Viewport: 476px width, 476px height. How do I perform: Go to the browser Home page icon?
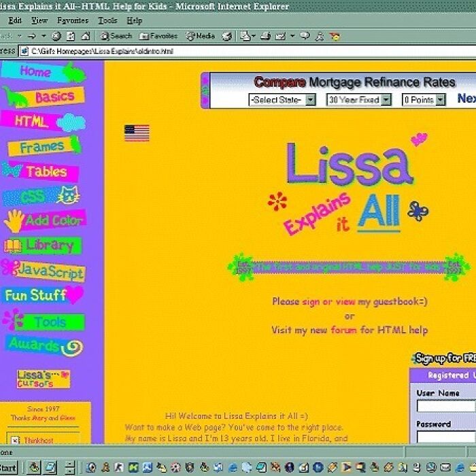click(x=86, y=37)
